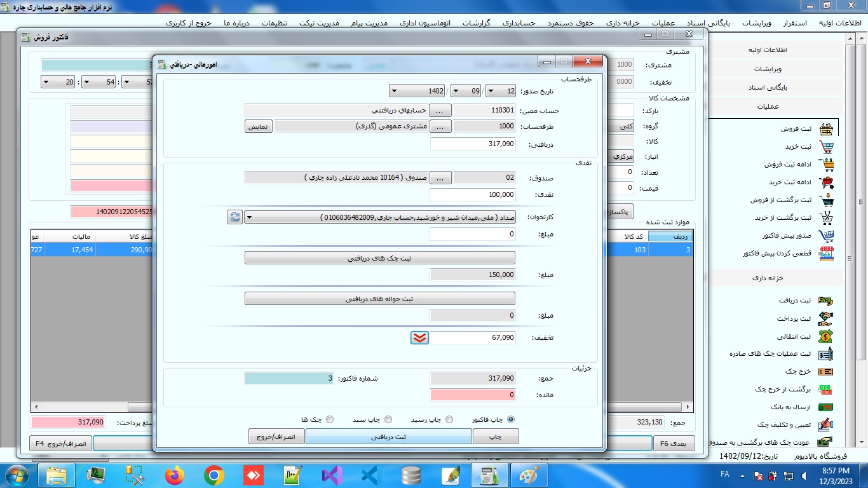
Task: Click the صدور پیش فاکتور icon
Action: pyautogui.click(x=826, y=236)
